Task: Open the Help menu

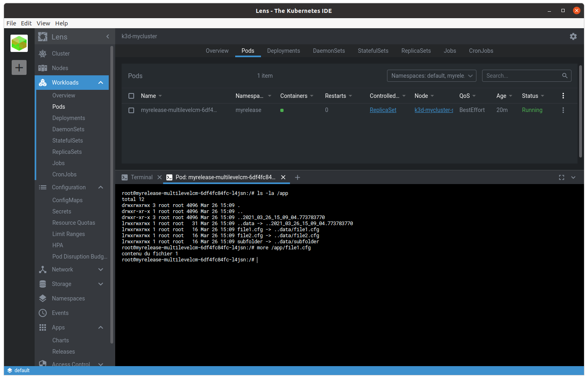Action: [x=62, y=23]
